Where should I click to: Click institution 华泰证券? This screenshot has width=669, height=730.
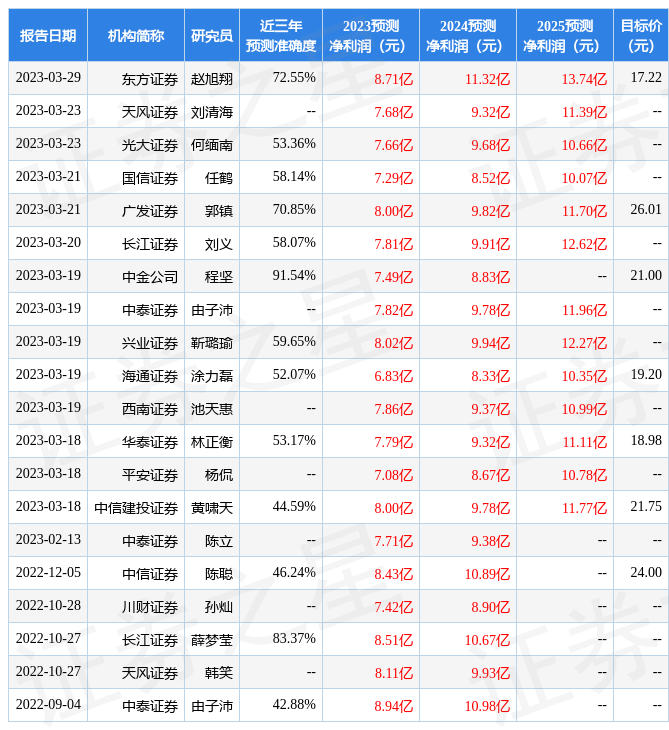[149, 442]
